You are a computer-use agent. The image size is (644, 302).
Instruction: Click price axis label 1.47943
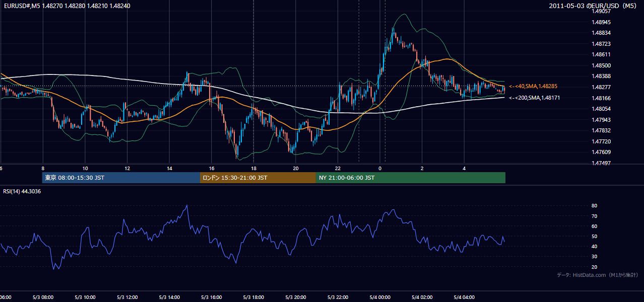(x=601, y=120)
